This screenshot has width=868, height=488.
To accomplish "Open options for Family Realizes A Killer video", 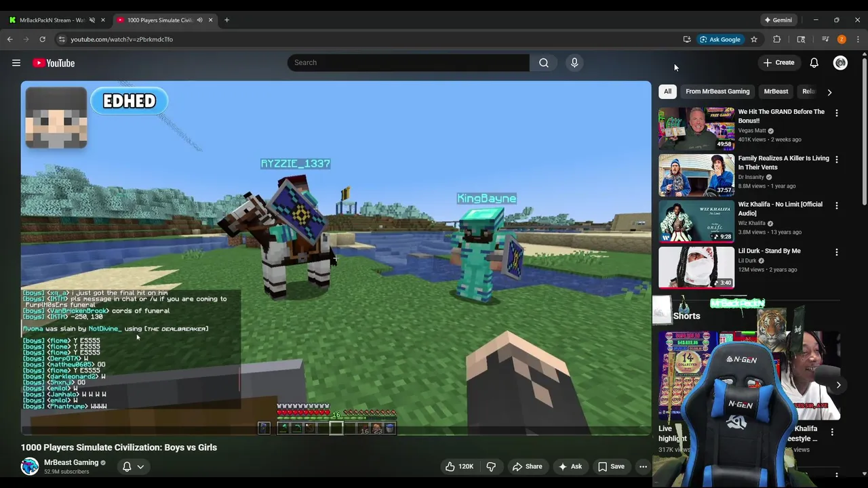I will tap(836, 159).
